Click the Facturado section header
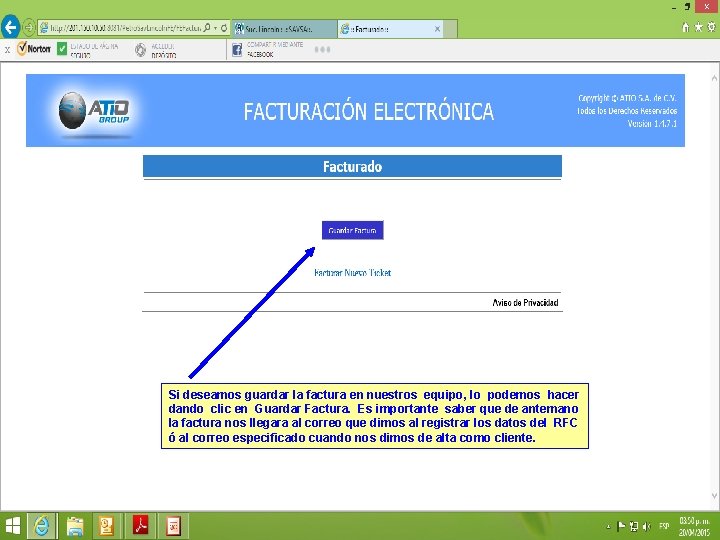Image resolution: width=720 pixels, height=540 pixels. click(352, 166)
